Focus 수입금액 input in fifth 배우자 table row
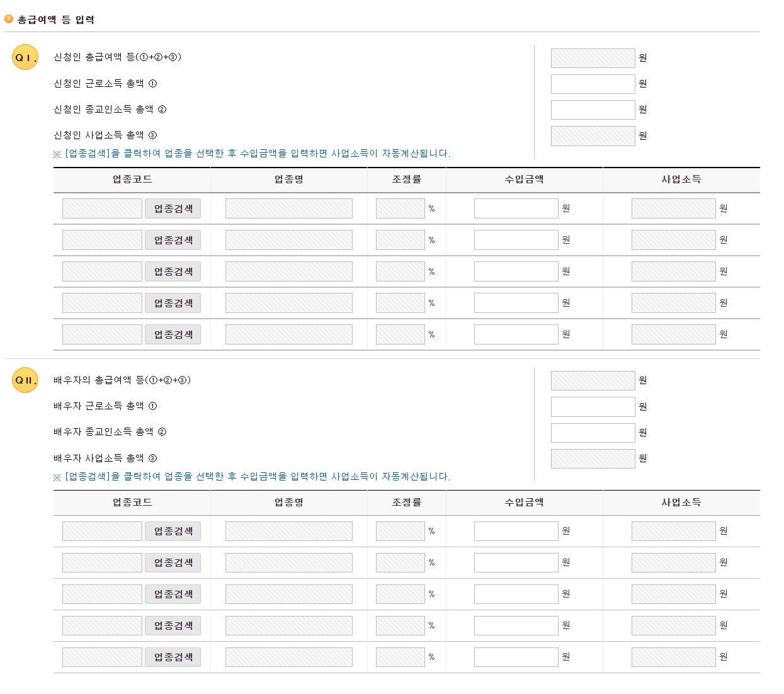Screen dimensions: 784x694 tap(516, 657)
